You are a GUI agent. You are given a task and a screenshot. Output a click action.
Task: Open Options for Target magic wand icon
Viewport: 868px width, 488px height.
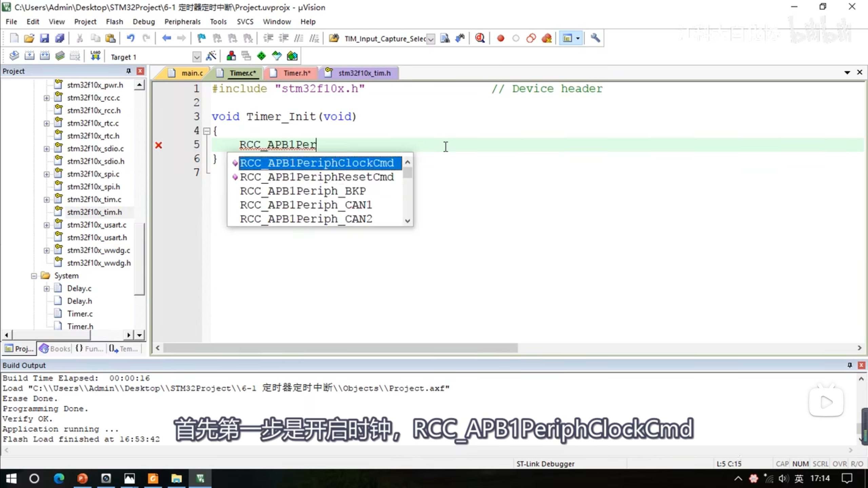pos(211,56)
